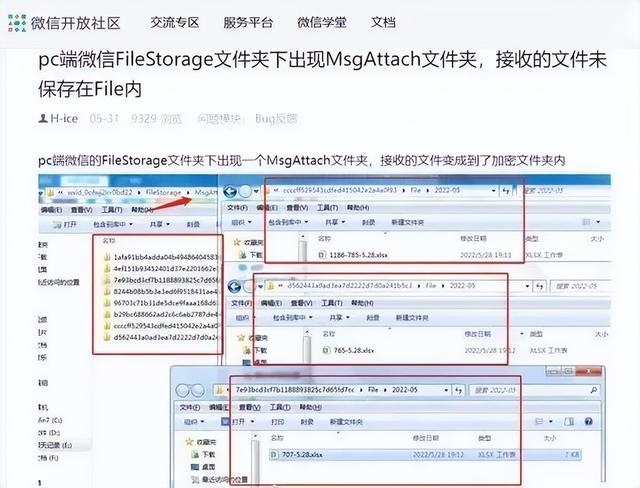Open view options dropdown in ccccff529543 window
640x488 pixels.
point(598,222)
